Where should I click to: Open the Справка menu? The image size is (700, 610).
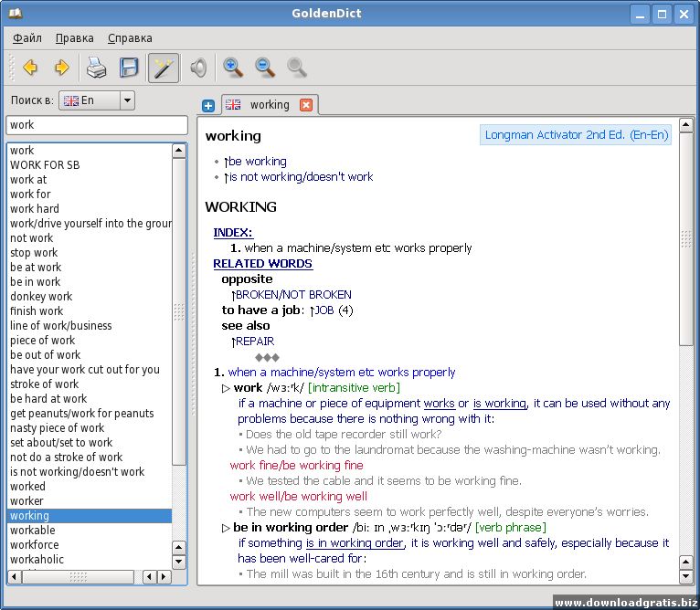tap(130, 38)
